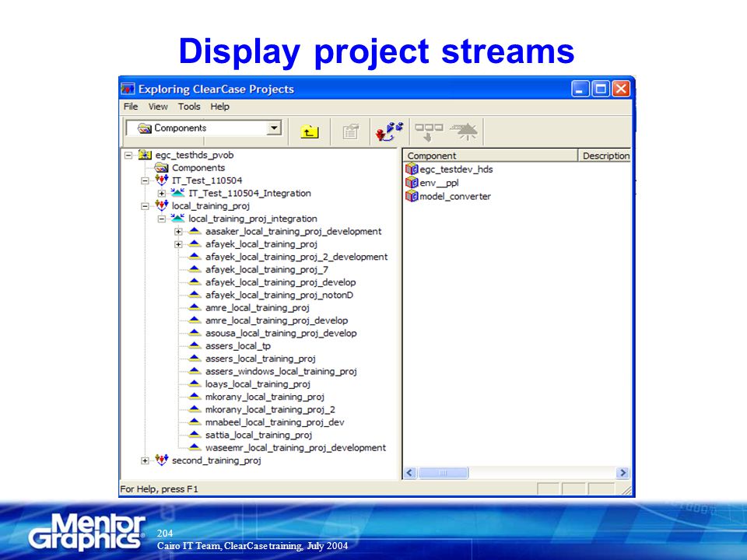Click the sattia_local_training_proj stream icon
747x560 pixels.
pos(195,435)
